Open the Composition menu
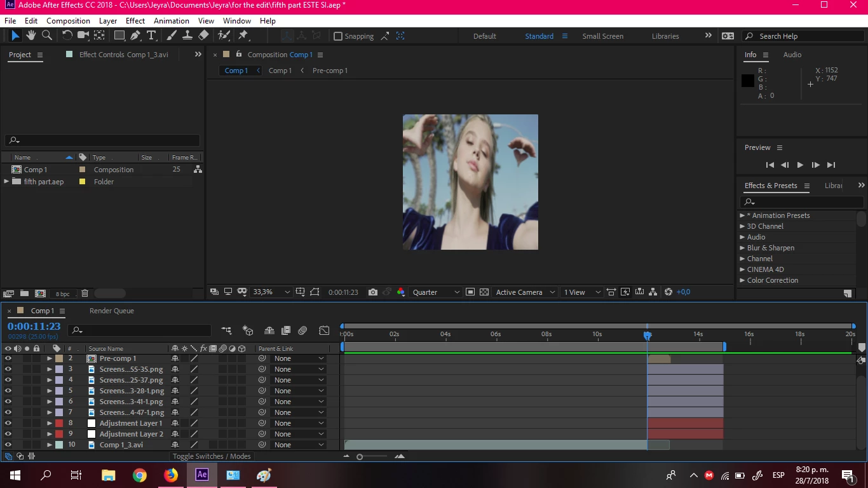 coord(68,21)
